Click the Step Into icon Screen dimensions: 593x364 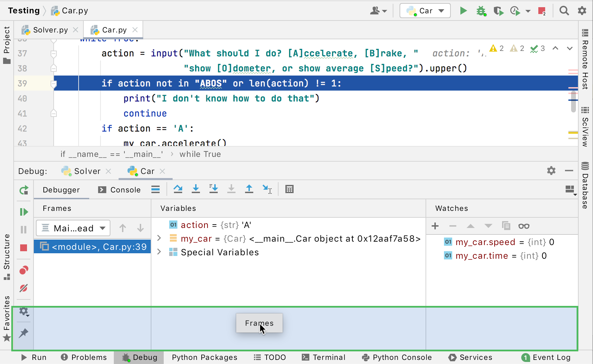tap(196, 189)
